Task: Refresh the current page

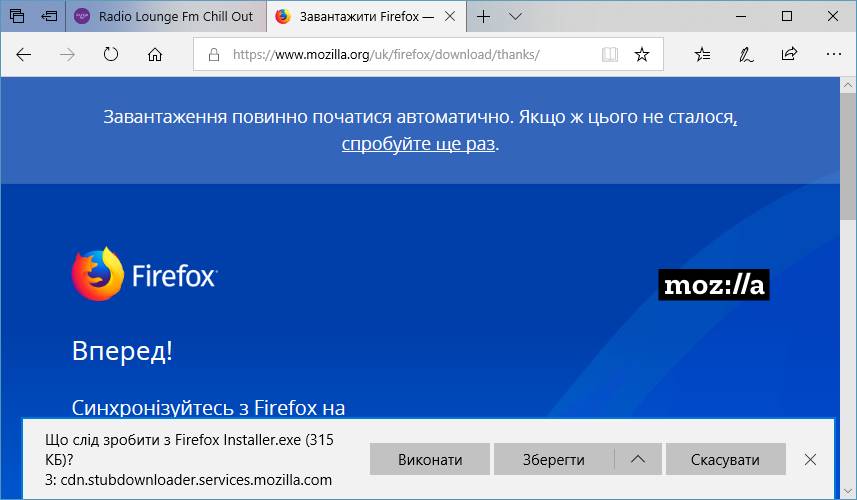Action: 111,54
